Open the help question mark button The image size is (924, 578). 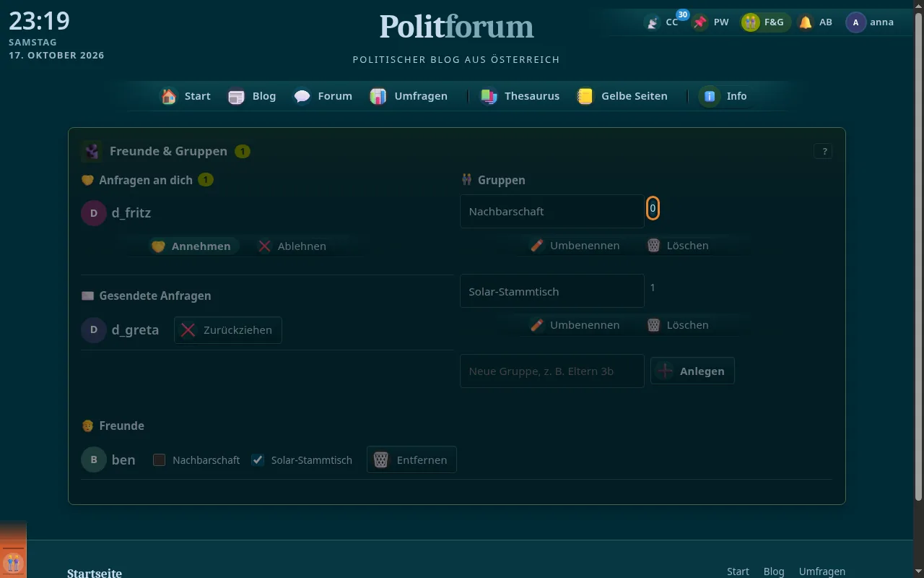[x=823, y=151]
